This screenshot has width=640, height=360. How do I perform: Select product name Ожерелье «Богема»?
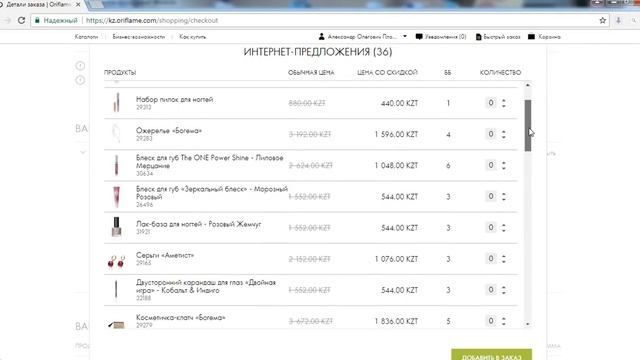(x=169, y=131)
